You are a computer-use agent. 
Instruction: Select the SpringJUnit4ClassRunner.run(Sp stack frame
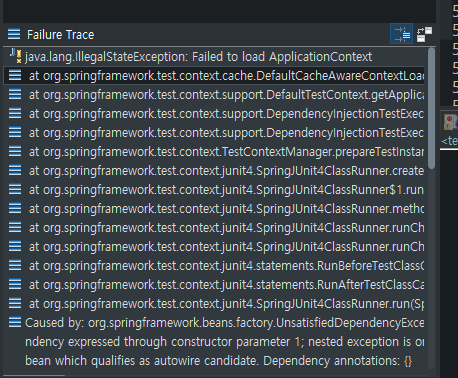tap(214, 304)
